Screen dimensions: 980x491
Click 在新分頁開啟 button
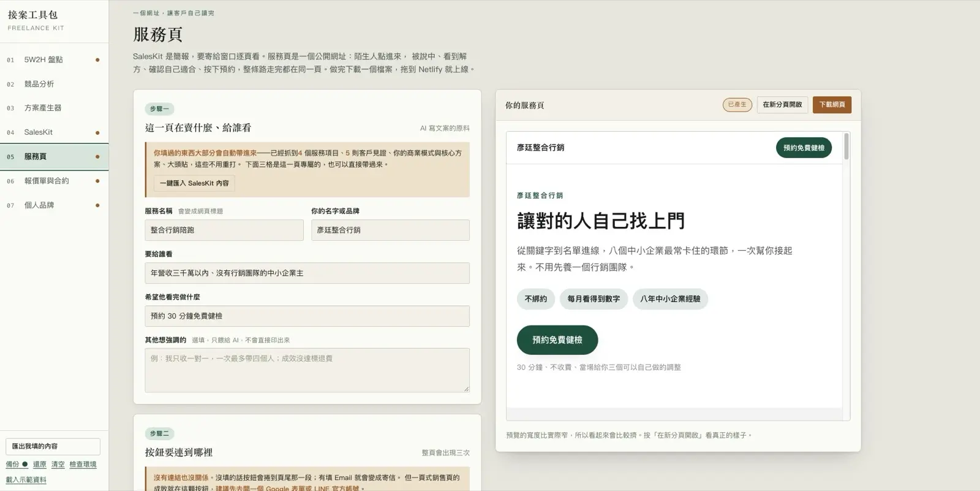[782, 105]
